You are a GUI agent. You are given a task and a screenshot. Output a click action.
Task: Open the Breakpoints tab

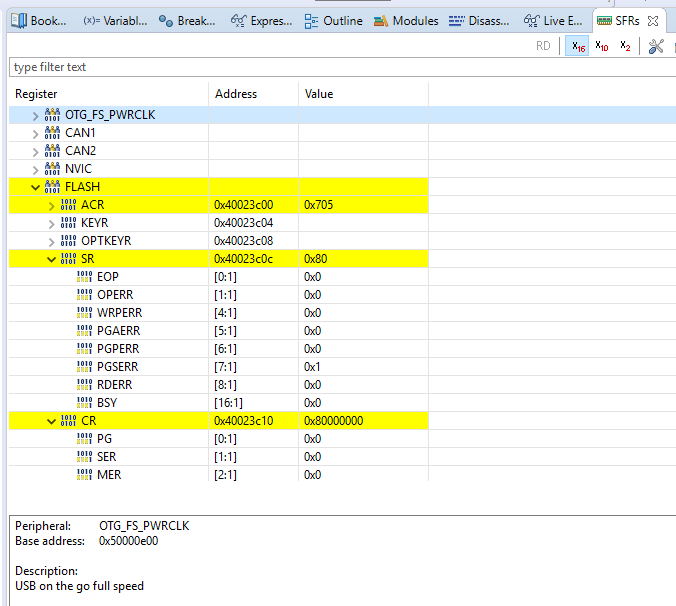187,21
